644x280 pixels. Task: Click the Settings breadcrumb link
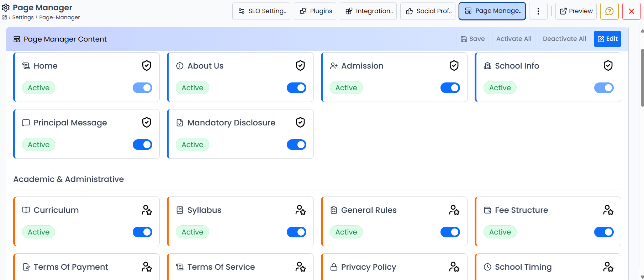(x=23, y=17)
